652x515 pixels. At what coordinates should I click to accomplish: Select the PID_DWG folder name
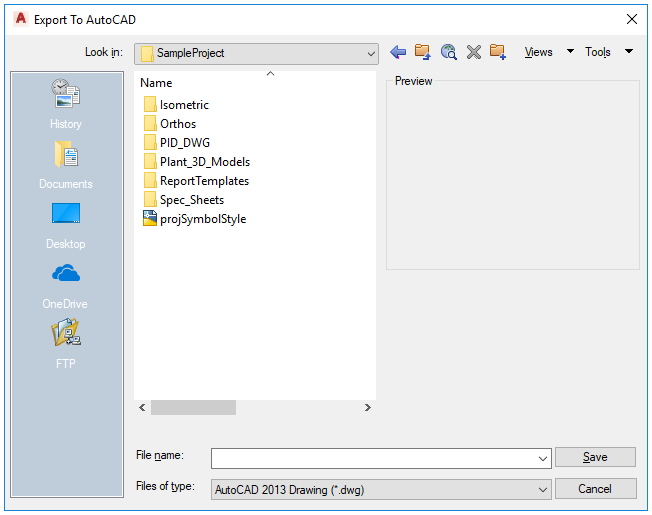click(185, 143)
